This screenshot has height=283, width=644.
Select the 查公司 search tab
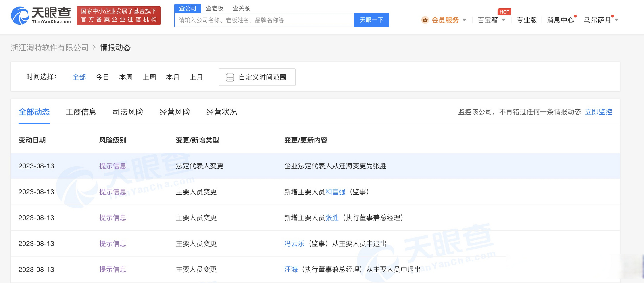pyautogui.click(x=188, y=8)
